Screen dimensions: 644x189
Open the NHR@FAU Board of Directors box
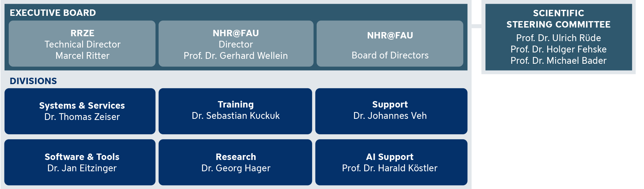(390, 44)
